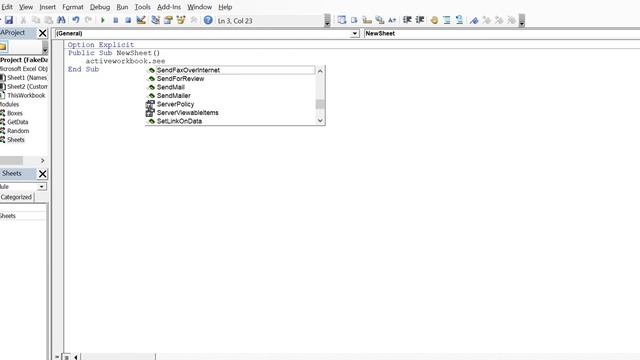Open Find with the binoculars icon
Viewport: 640px width, 360px height.
[61, 20]
